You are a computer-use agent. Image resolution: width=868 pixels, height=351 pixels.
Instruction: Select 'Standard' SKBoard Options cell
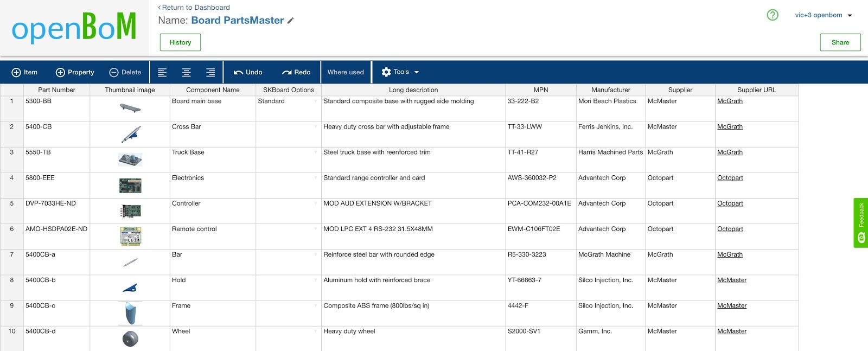(289, 109)
